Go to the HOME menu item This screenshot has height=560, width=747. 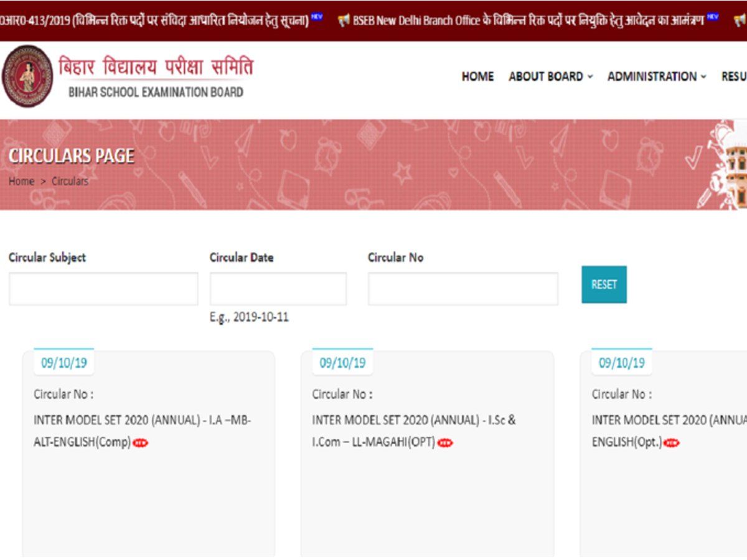(477, 77)
